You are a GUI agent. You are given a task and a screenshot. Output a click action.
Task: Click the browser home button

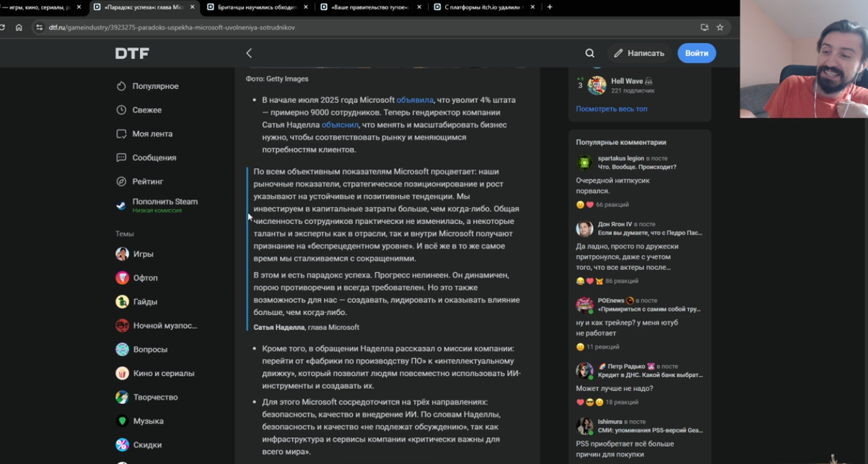(x=19, y=27)
